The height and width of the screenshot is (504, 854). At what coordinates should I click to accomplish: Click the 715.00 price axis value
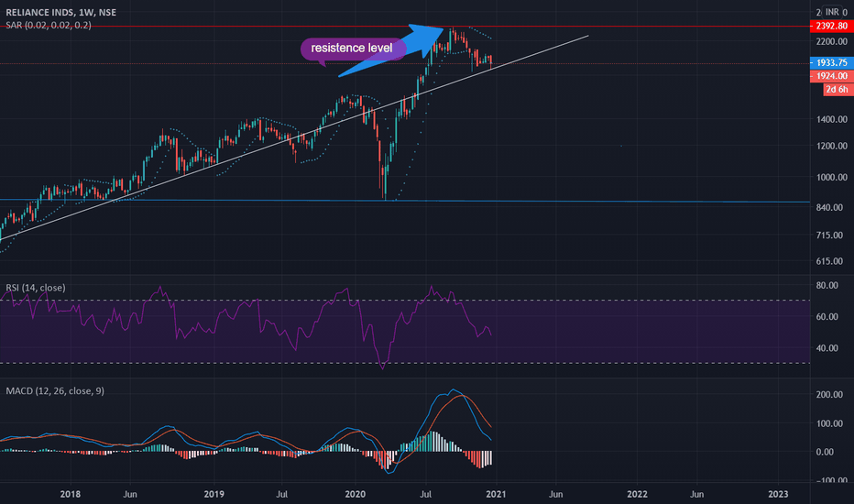pyautogui.click(x=829, y=235)
